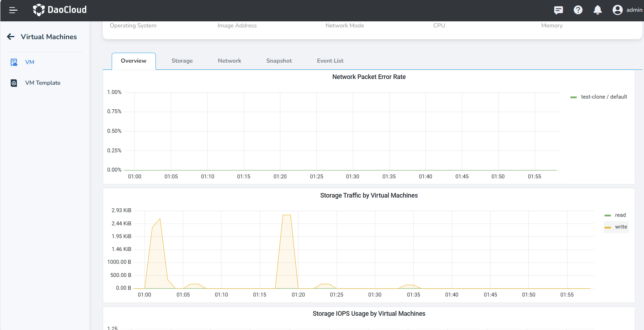644x330 pixels.
Task: Go back using Virtual Machines link
Action: click(49, 37)
